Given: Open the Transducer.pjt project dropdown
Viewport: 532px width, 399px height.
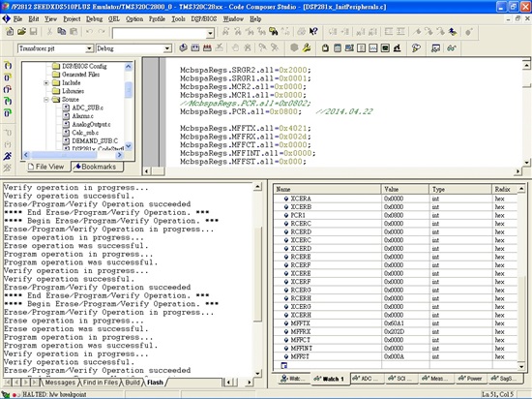Looking at the screenshot, I should tap(89, 48).
